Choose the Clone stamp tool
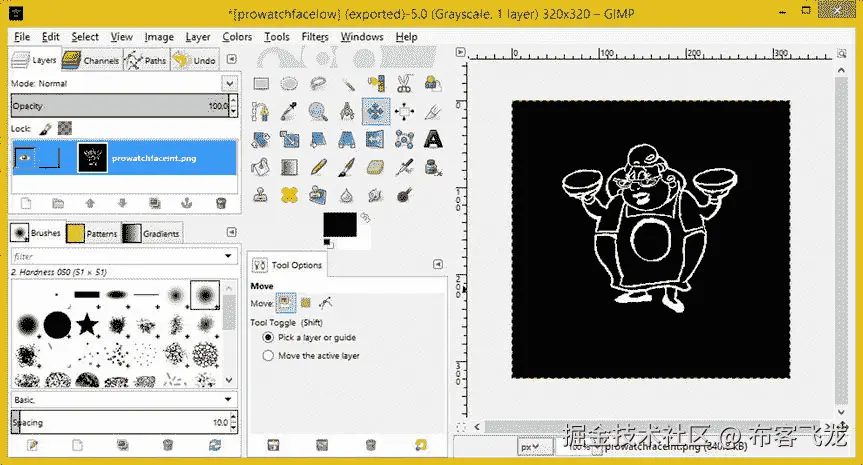Screen dimensions: 863x465 click(x=260, y=195)
